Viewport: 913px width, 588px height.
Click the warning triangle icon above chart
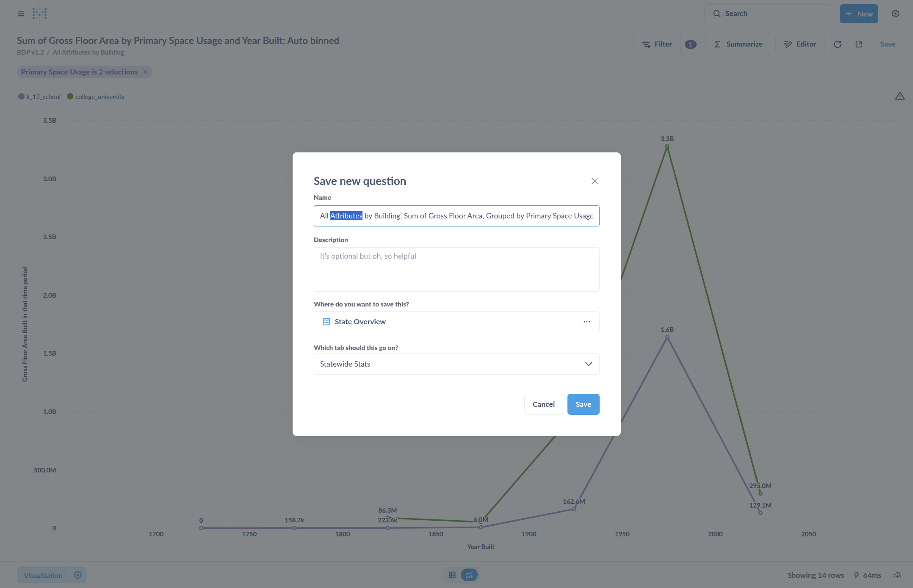[x=899, y=97]
